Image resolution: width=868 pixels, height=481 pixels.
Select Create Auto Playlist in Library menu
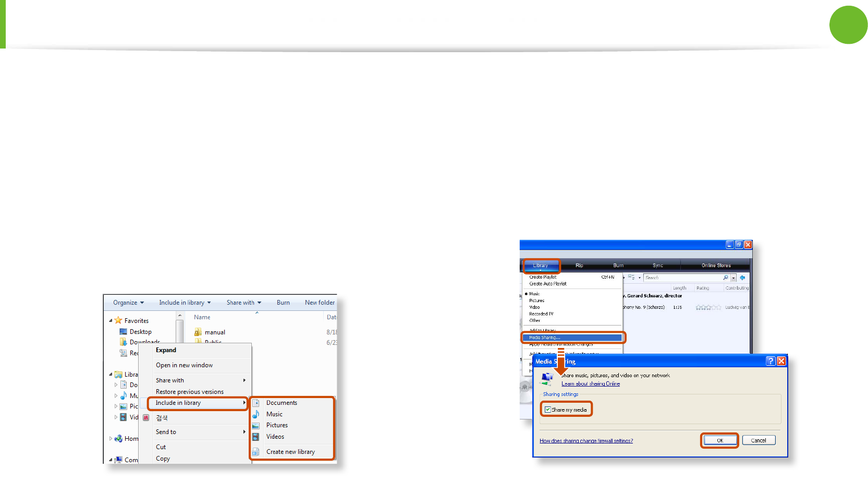click(548, 284)
